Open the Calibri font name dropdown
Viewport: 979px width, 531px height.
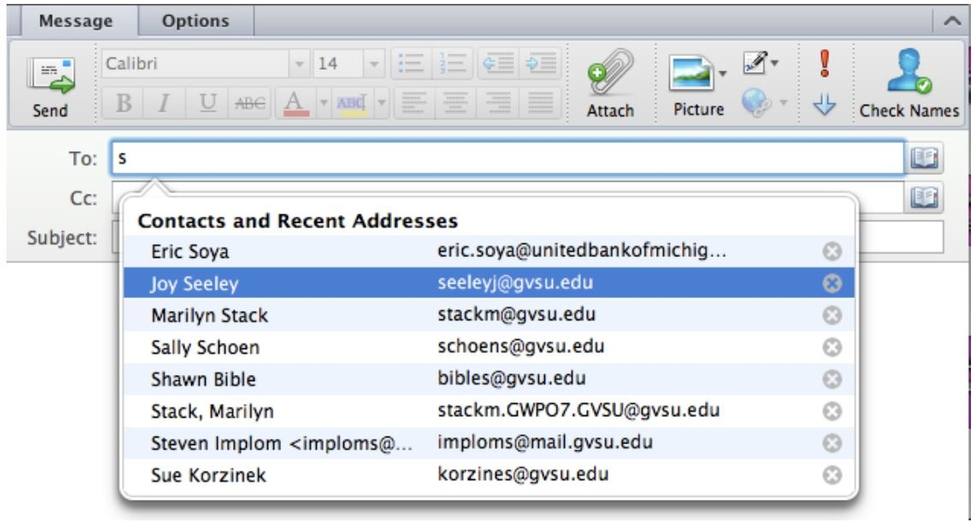(x=298, y=65)
